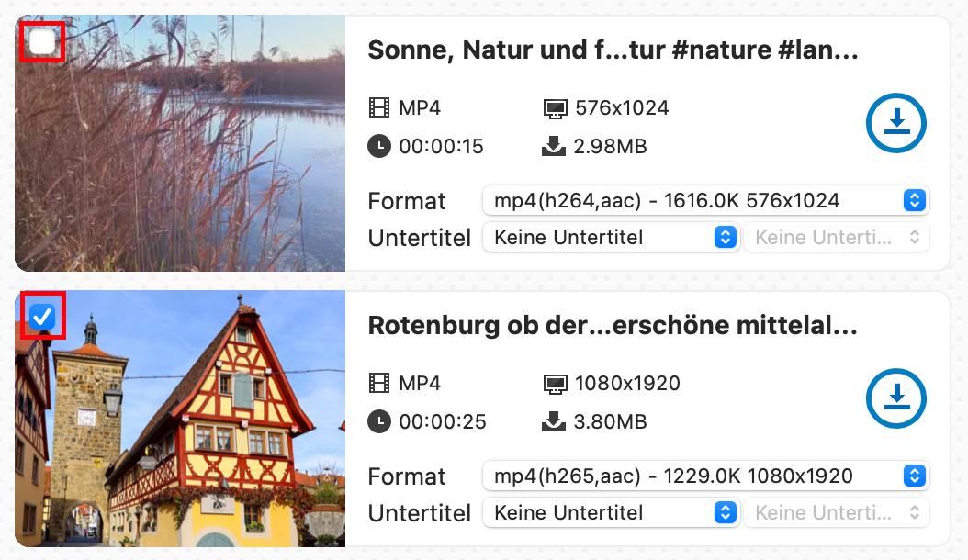
Task: Click the download icon for the Rotenburg video
Action: point(896,398)
